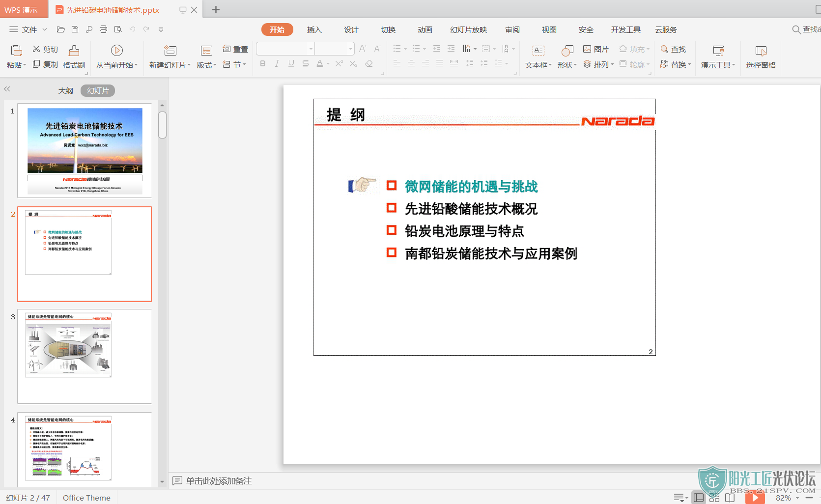Switch to slide sorter view icon
The height and width of the screenshot is (504, 821).
[714, 498]
